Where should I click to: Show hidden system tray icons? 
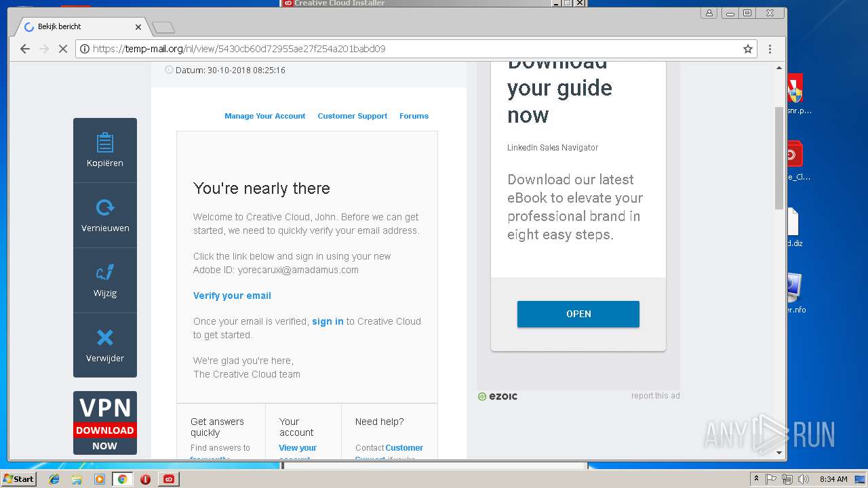756,479
